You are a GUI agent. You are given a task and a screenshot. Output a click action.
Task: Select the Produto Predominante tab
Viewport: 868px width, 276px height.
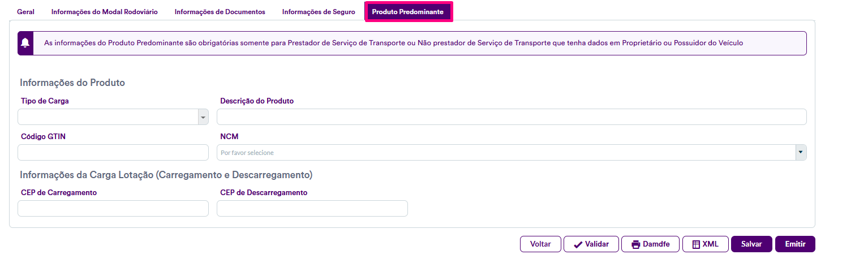[x=407, y=12]
